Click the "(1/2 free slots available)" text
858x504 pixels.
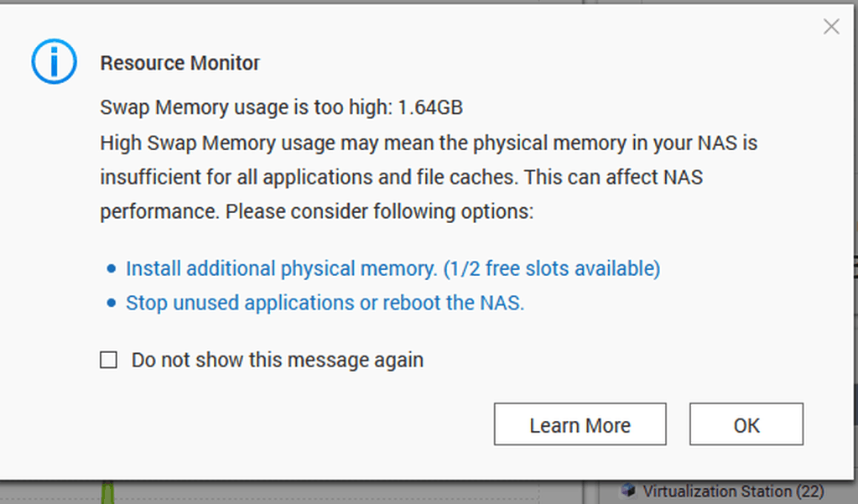coord(552,268)
